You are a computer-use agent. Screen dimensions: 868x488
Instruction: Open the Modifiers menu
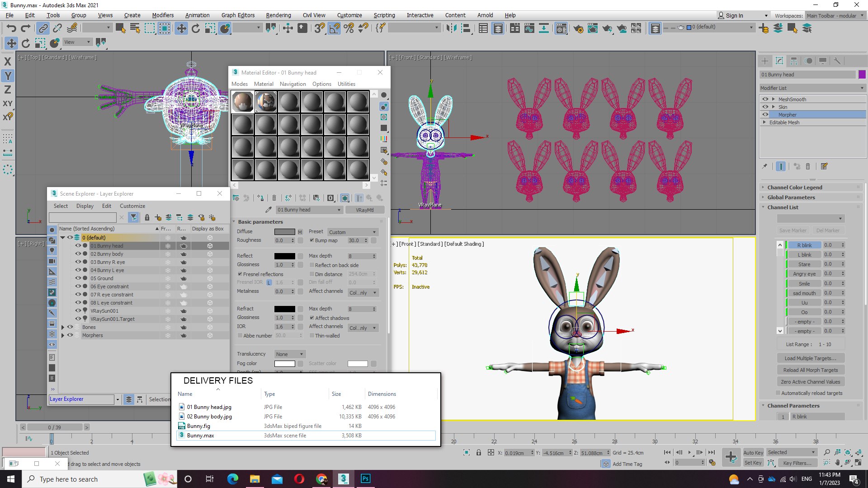click(x=163, y=15)
